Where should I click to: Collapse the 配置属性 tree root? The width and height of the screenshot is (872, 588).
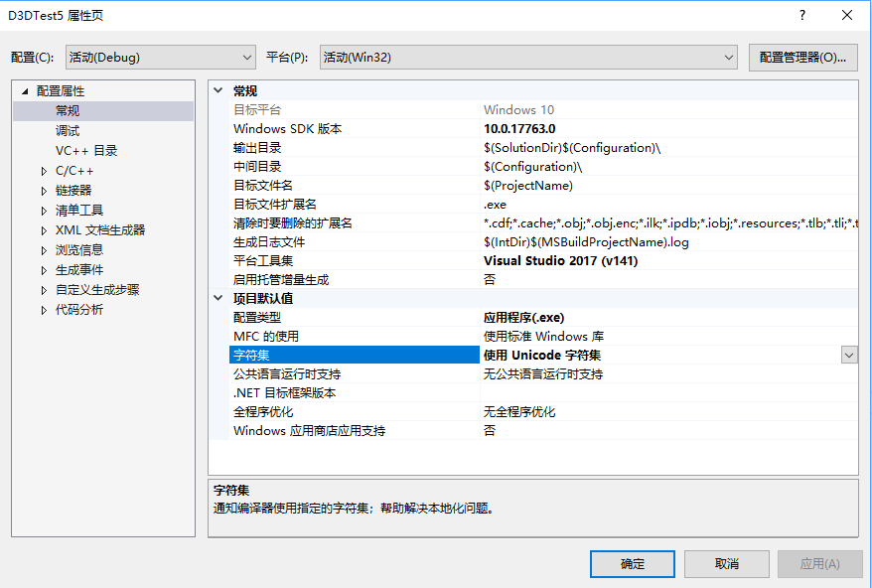[26, 91]
